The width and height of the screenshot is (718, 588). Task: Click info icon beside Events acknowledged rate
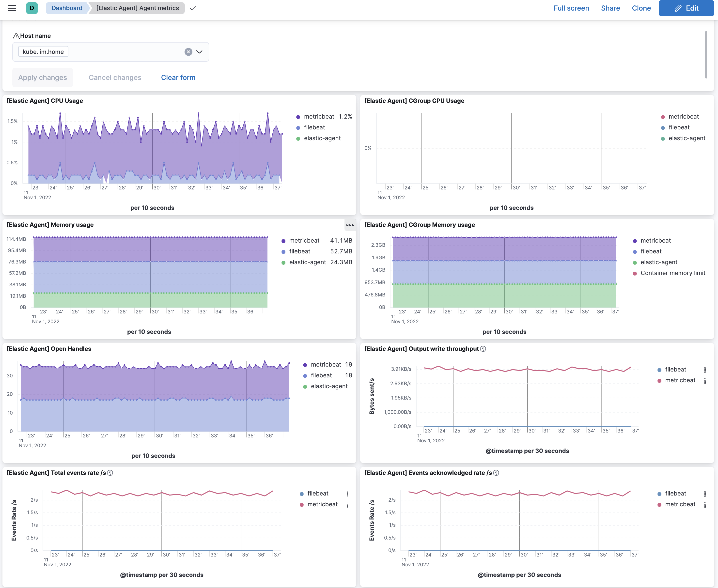click(496, 473)
